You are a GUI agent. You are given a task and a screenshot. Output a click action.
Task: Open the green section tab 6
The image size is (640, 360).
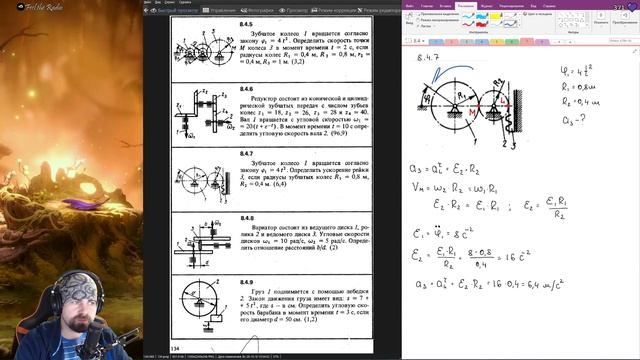pyautogui.click(x=512, y=42)
